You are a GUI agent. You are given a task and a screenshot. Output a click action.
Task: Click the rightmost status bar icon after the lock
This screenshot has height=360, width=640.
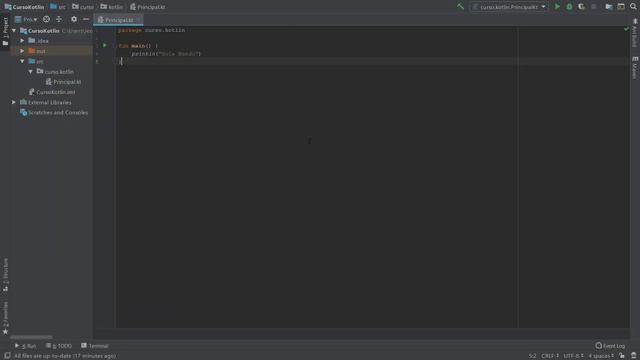(633, 356)
